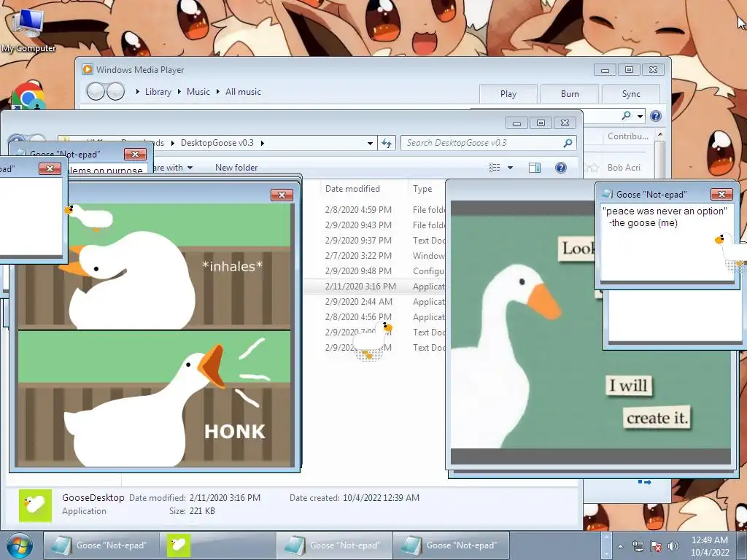
Task: Expand the All music breadcrumb arrow
Action: (217, 91)
